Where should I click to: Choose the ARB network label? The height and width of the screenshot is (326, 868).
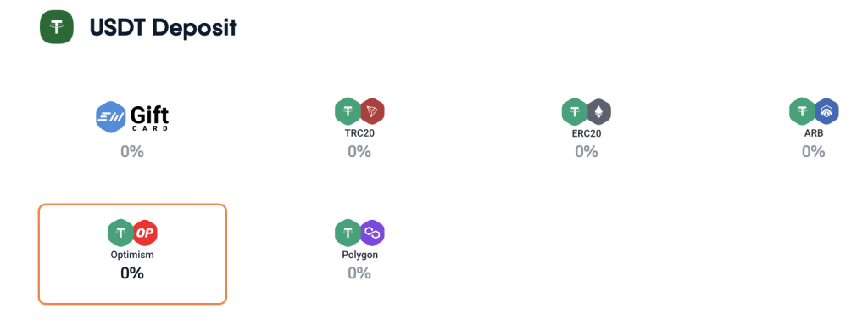[814, 133]
